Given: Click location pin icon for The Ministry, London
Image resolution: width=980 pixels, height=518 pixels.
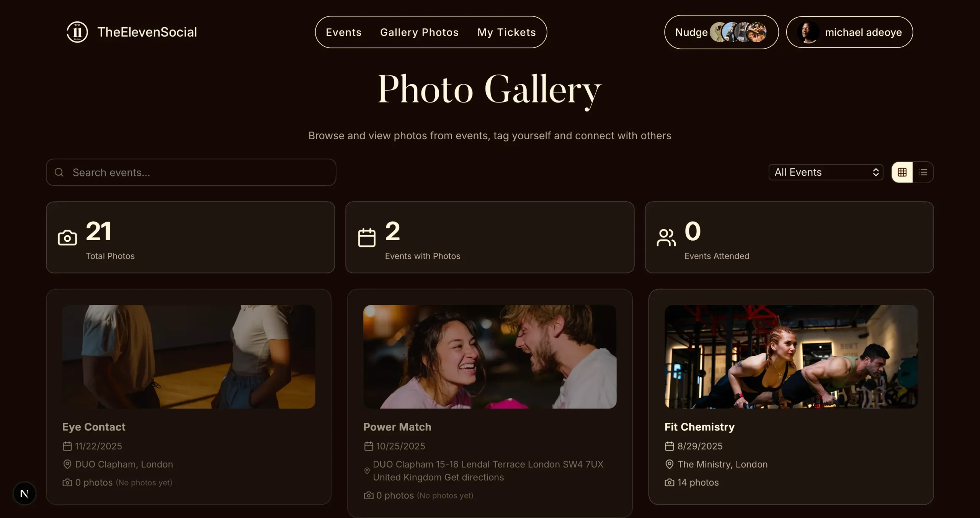Looking at the screenshot, I should 669,464.
